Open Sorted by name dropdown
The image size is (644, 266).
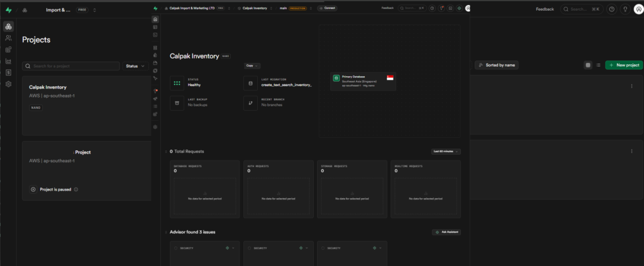497,65
